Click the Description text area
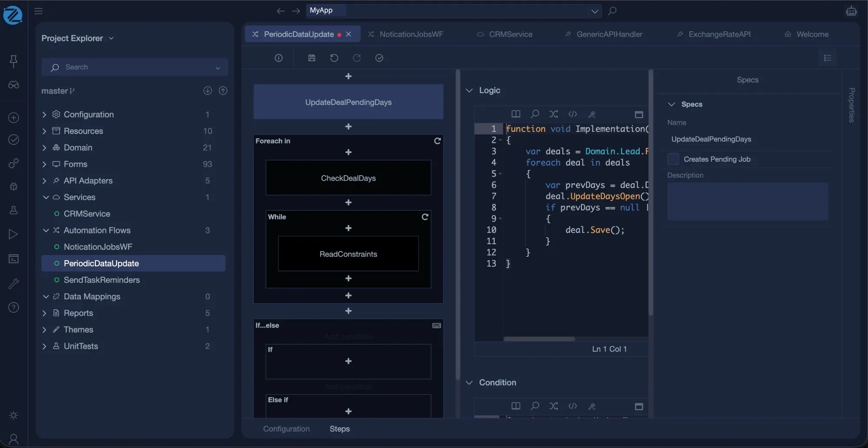 click(747, 202)
